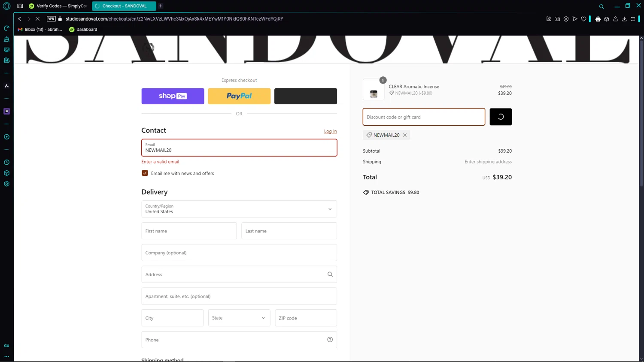
Task: Select the Checkout - SANDOVAL tab
Action: 124,6
